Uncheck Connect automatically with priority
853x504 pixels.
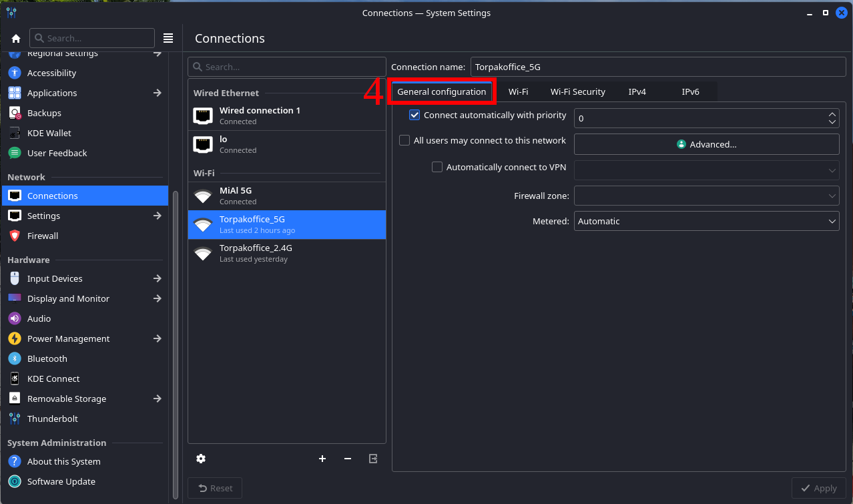tap(414, 115)
